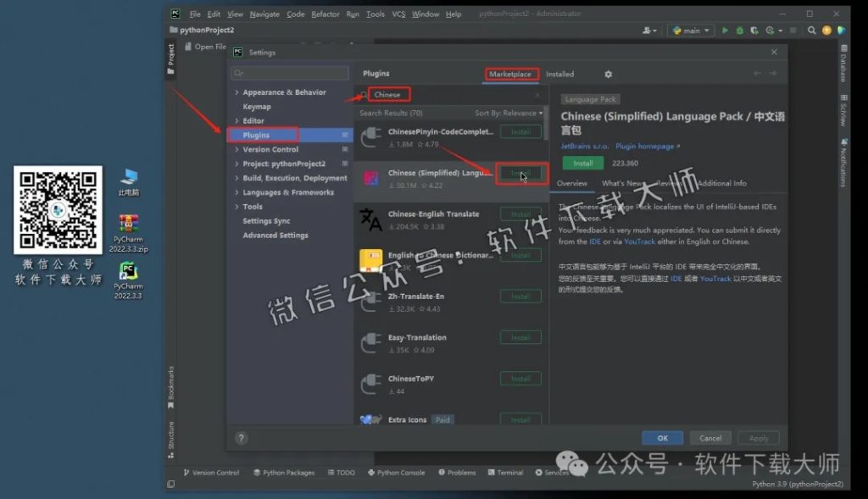Switch to the Installed tab

tap(559, 74)
